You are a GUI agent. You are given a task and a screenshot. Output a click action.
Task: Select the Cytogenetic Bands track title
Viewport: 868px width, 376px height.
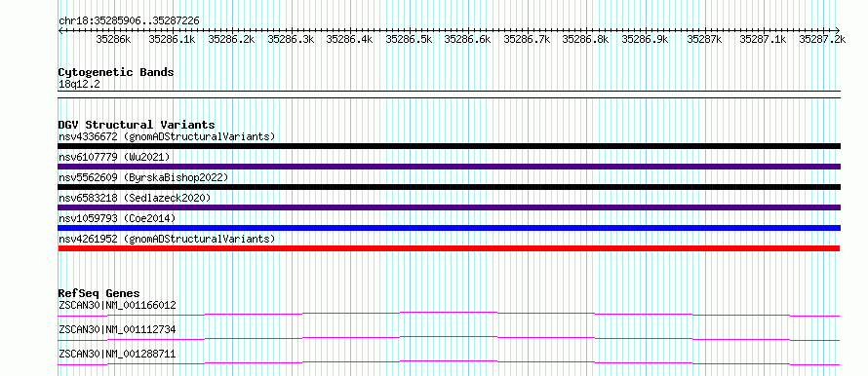[116, 72]
